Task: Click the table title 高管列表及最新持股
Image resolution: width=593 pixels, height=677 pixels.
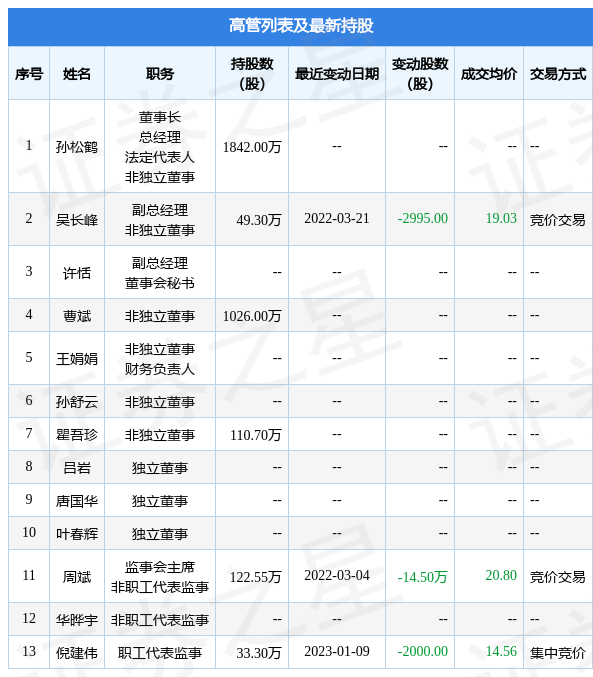Action: [301, 26]
